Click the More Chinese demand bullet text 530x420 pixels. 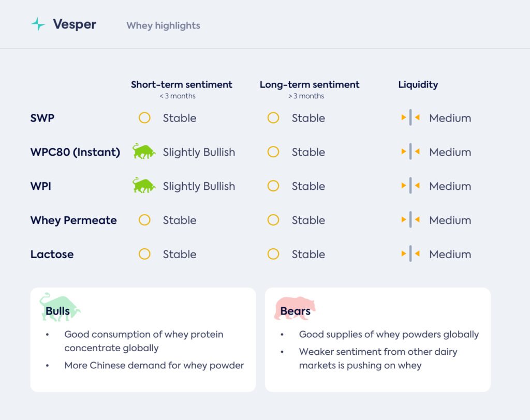[x=154, y=365]
